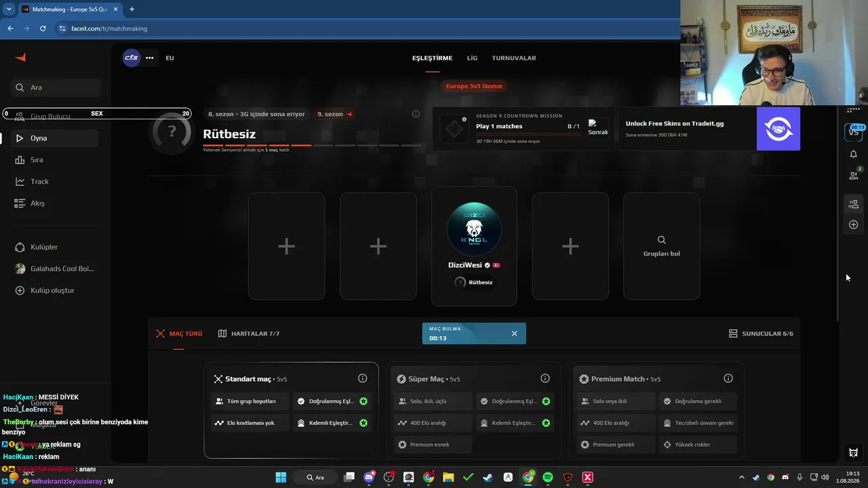
Task: Show info for Süper Maç
Action: [x=545, y=378]
